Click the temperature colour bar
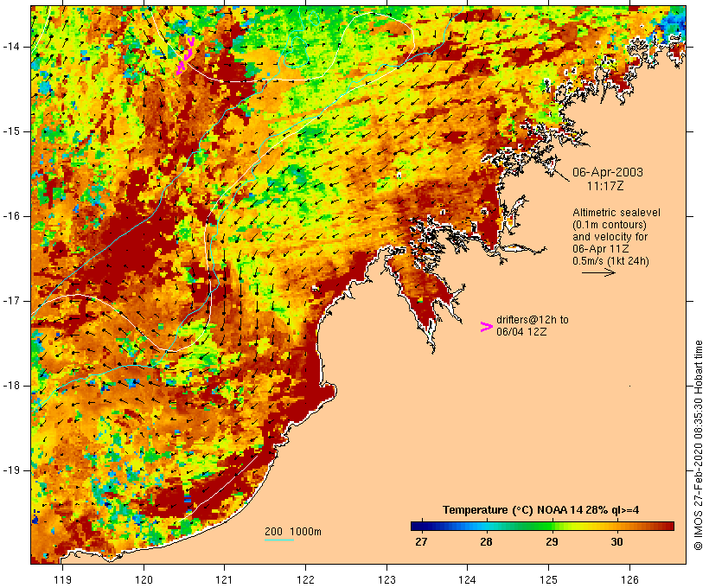 tap(542, 526)
